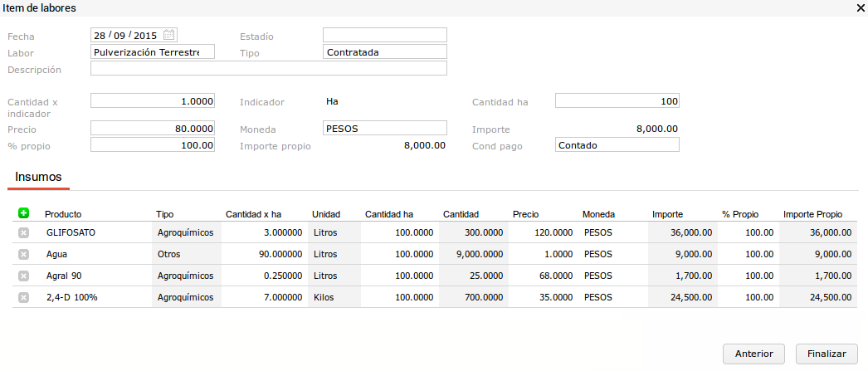Viewport: 868px width, 371px height.
Task: Click the green add product icon
Action: click(23, 213)
